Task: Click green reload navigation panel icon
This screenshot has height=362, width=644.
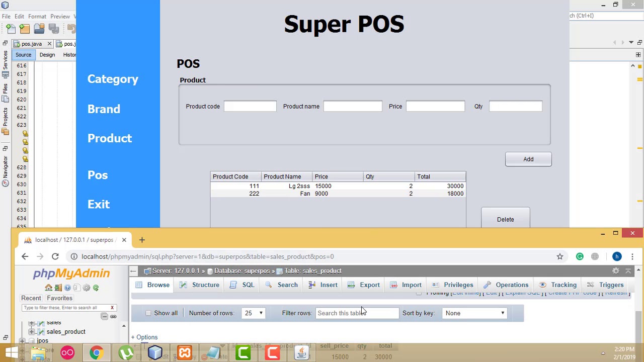Action: [x=96, y=288]
